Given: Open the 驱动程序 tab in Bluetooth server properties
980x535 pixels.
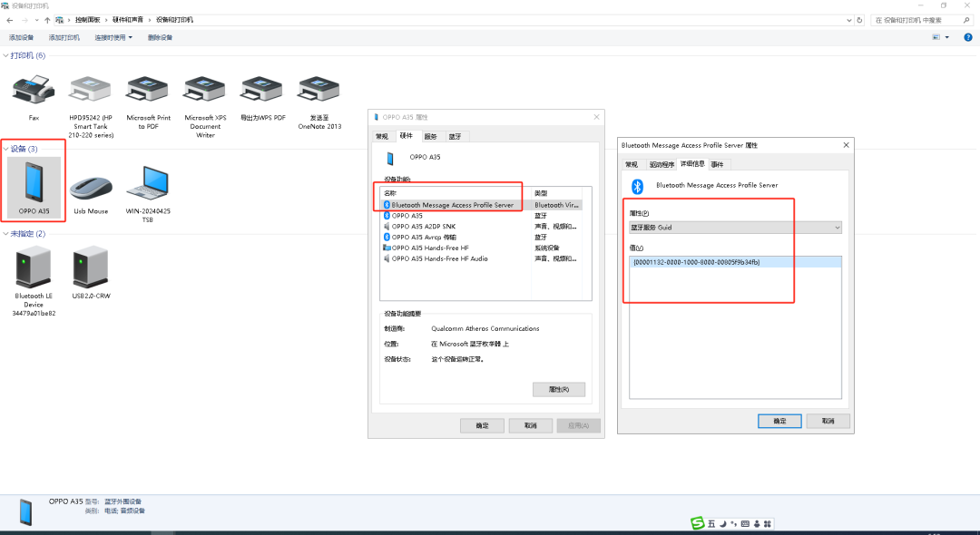Looking at the screenshot, I should click(661, 164).
